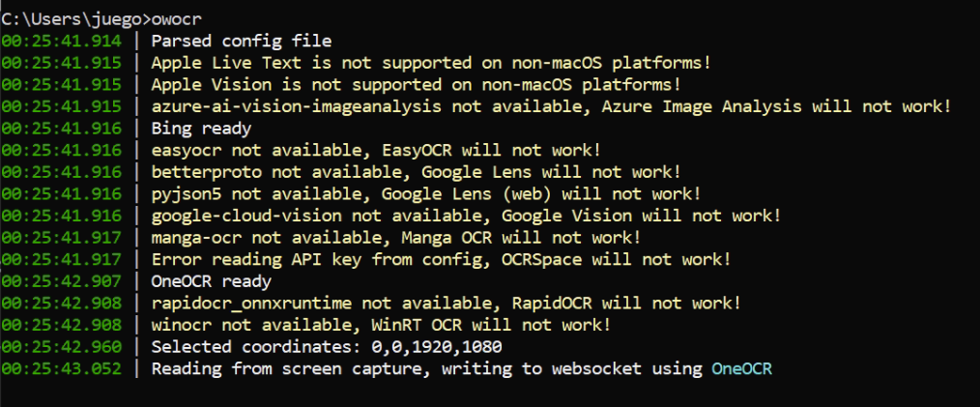Click the 00:25:43.052 timestamp
The image size is (980, 407).
[61, 369]
